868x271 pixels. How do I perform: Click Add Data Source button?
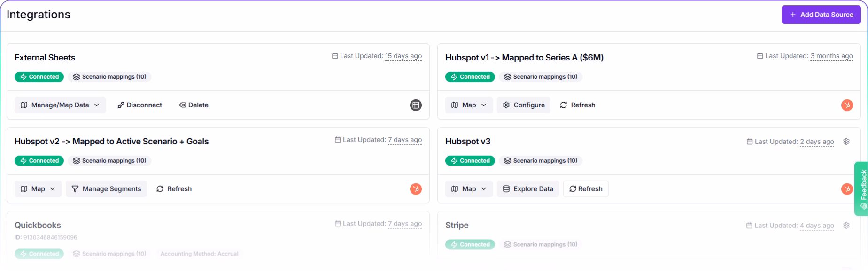821,15
